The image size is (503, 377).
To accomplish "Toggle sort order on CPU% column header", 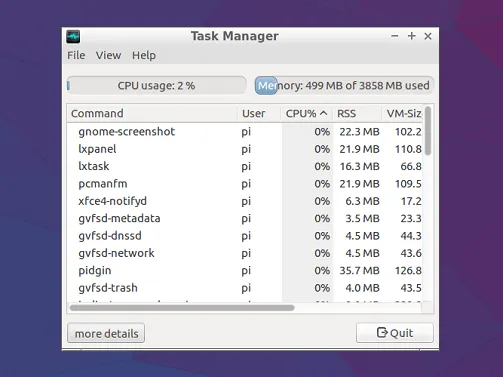I will pos(307,113).
